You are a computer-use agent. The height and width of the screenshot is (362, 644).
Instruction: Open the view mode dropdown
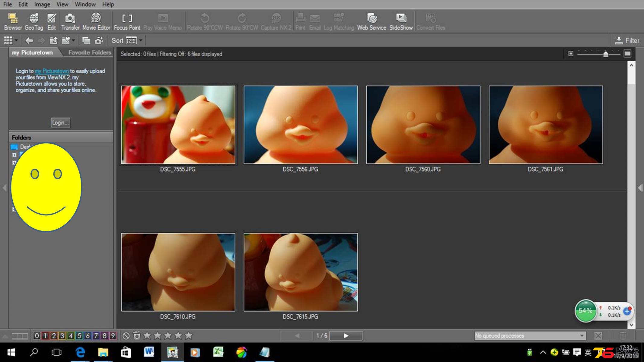click(x=16, y=40)
